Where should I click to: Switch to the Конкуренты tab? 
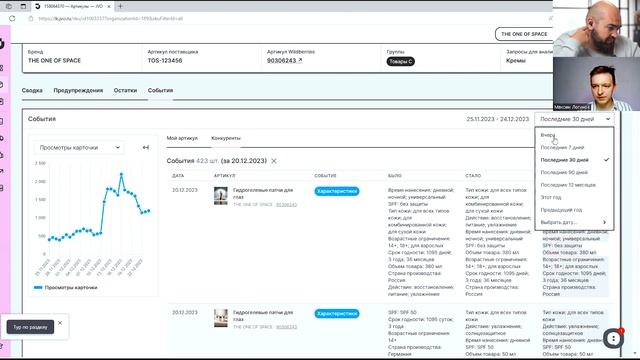tap(226, 138)
